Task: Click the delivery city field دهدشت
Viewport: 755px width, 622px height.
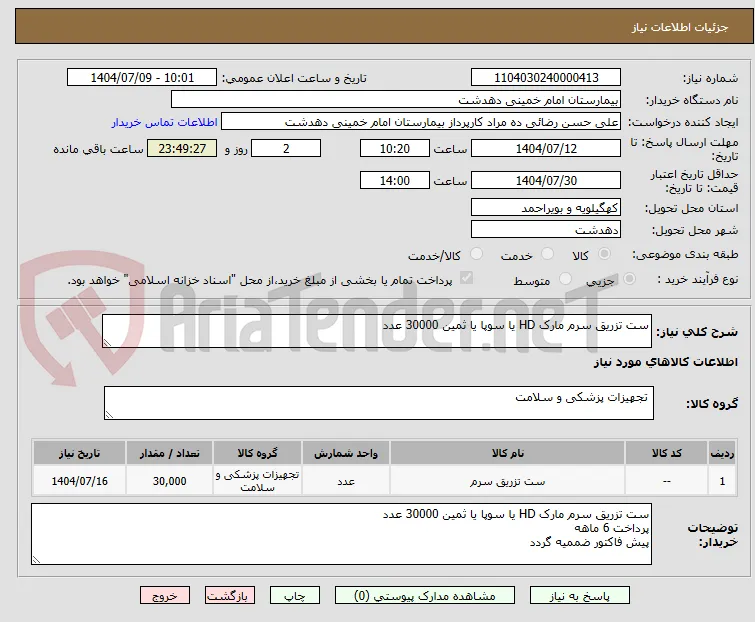Action: click(546, 230)
